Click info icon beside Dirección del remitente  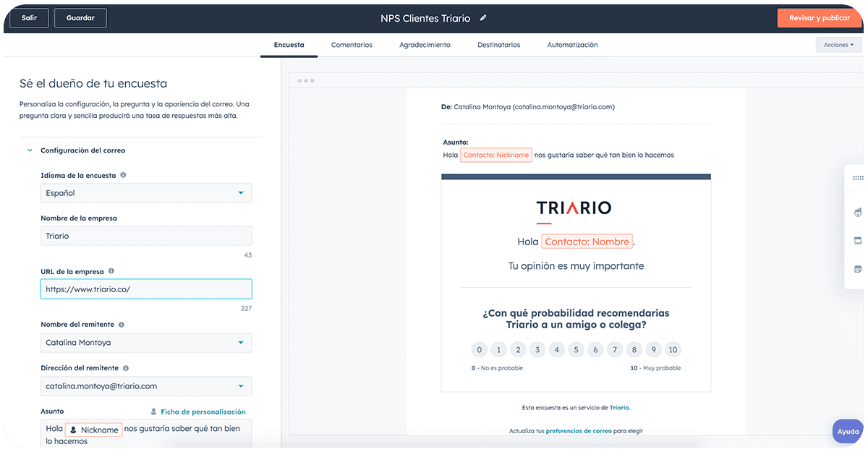click(x=126, y=368)
